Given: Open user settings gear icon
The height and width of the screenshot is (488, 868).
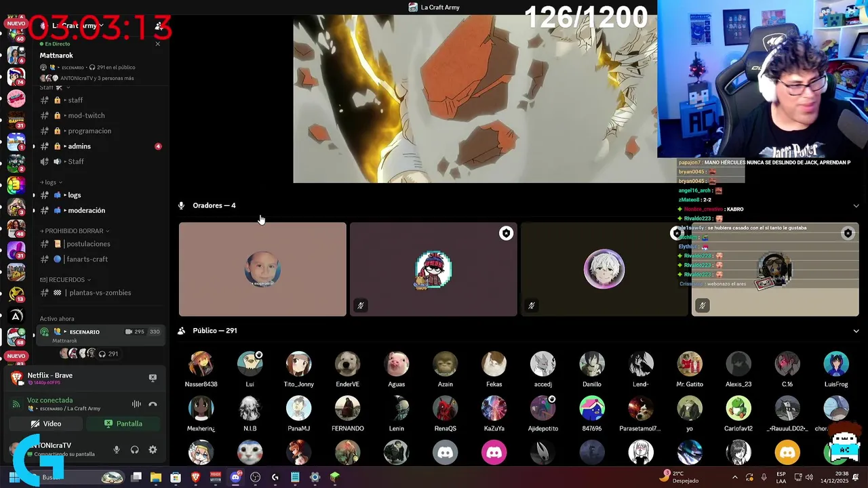Looking at the screenshot, I should [153, 449].
